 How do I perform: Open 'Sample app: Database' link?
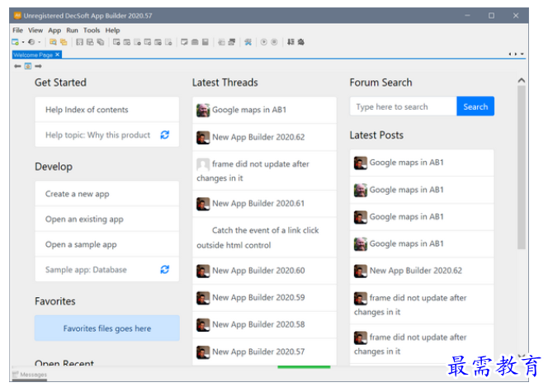click(x=86, y=270)
